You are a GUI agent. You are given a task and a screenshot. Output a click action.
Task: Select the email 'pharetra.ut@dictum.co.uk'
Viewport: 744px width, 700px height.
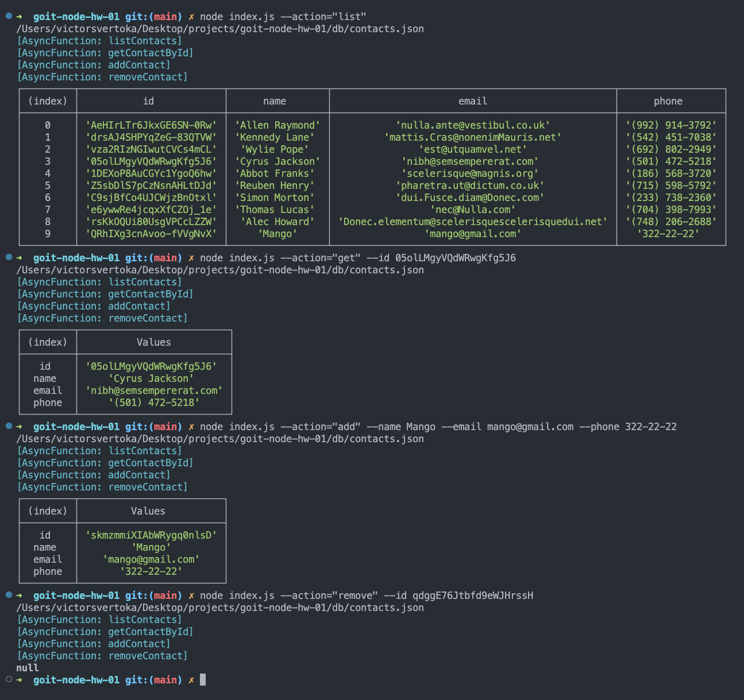click(470, 185)
